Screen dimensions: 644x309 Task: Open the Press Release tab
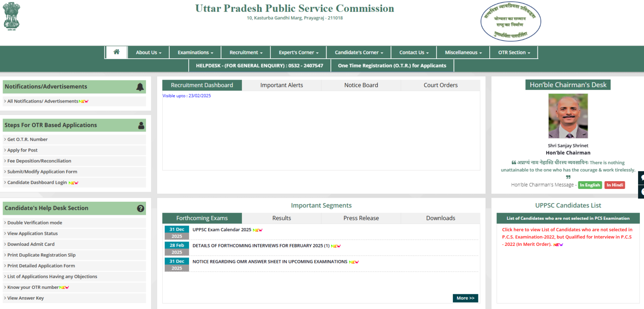(x=361, y=218)
